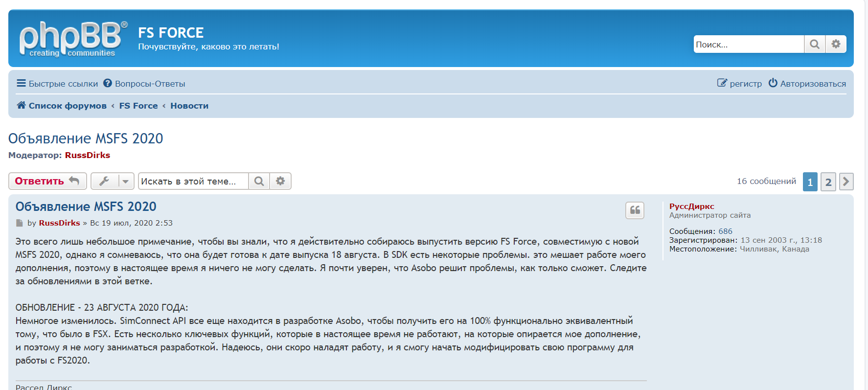Click the topic search magnifier button
This screenshot has width=868, height=390.
259,181
